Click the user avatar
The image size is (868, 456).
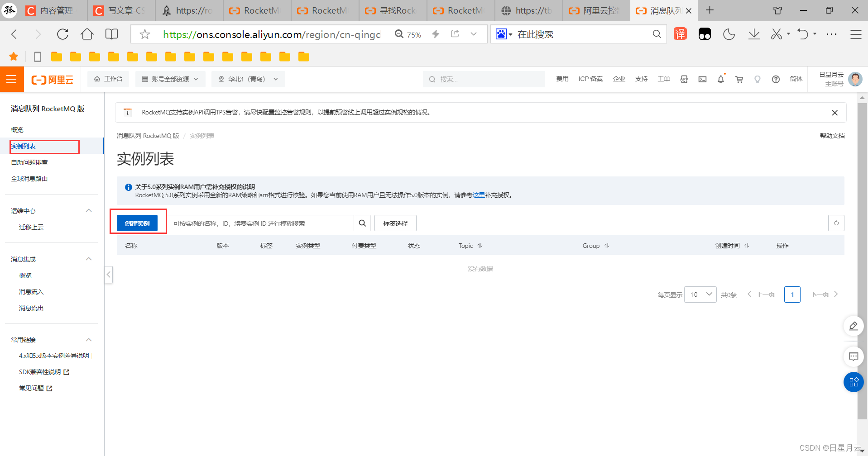pyautogui.click(x=855, y=79)
